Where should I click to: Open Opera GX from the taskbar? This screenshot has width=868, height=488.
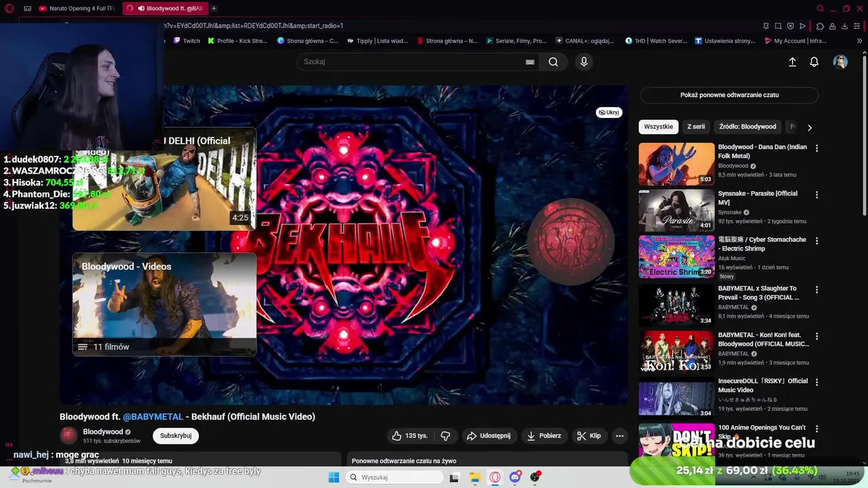(495, 477)
